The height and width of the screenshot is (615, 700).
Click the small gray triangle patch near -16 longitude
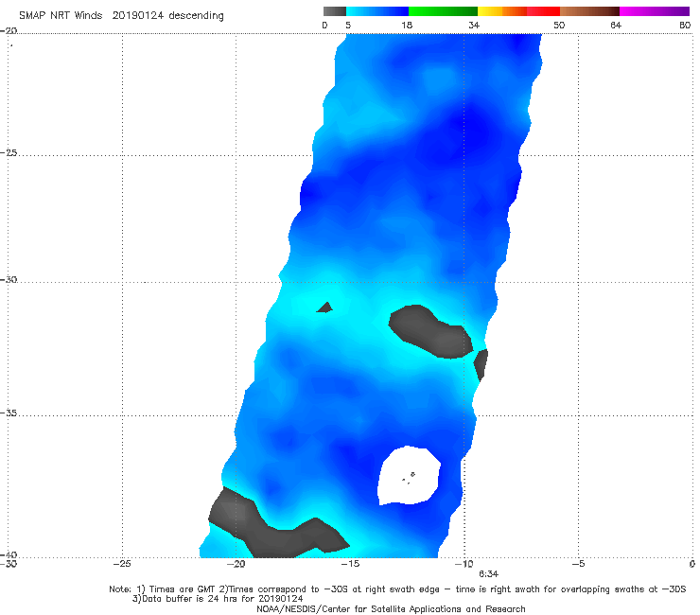[325, 307]
